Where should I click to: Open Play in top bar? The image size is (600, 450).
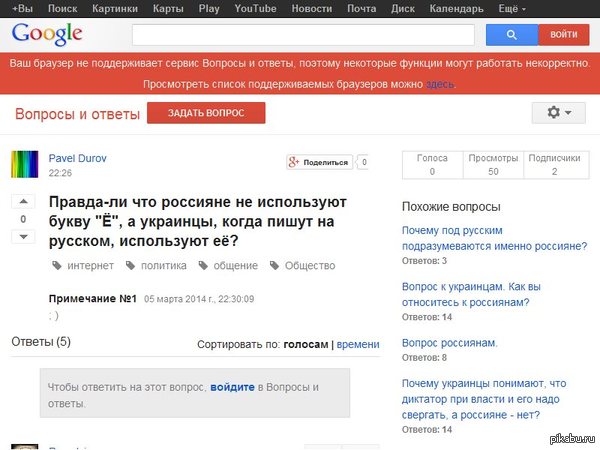(209, 8)
